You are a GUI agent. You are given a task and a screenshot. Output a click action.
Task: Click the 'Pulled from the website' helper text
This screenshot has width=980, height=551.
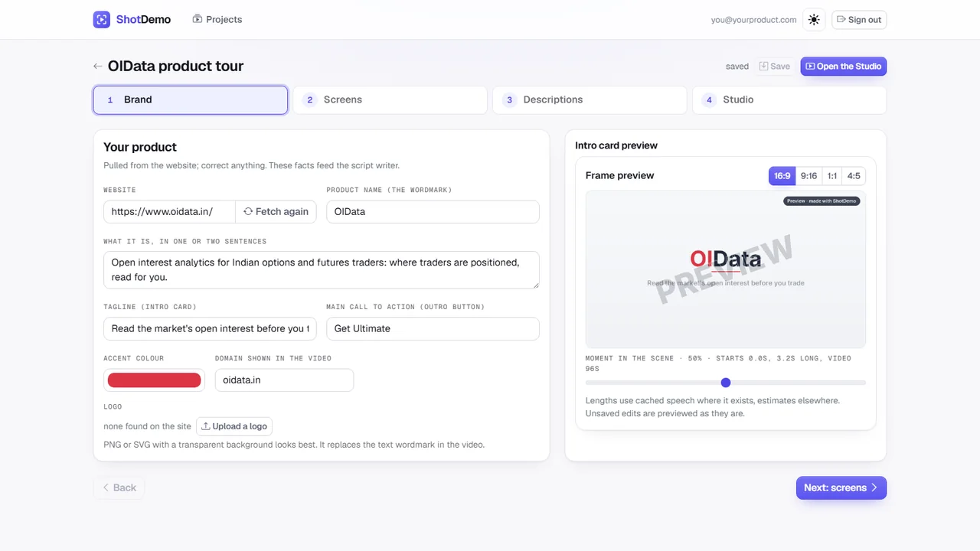point(252,166)
